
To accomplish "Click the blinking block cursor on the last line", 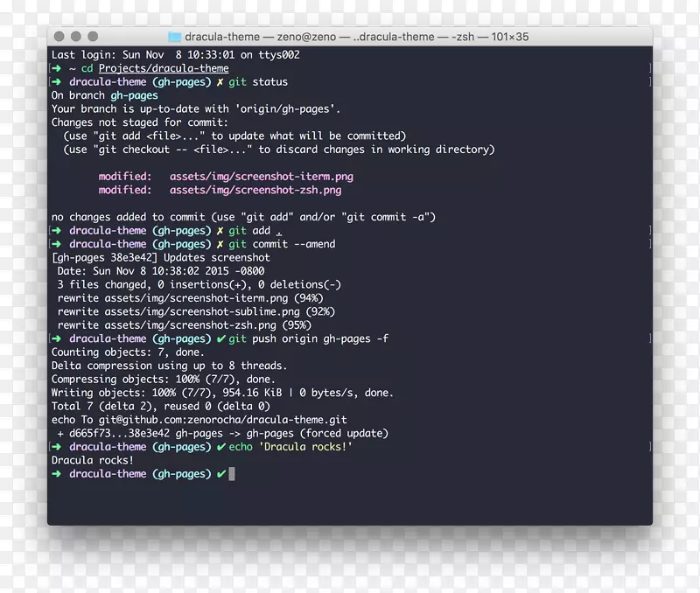I will (231, 473).
